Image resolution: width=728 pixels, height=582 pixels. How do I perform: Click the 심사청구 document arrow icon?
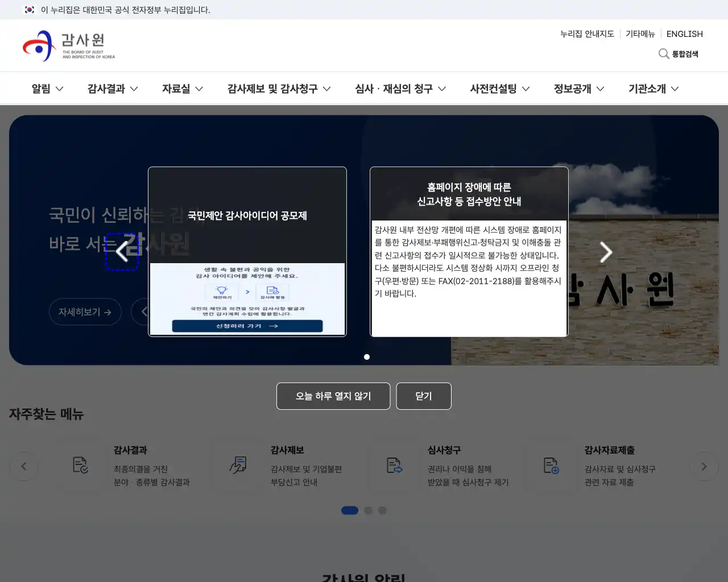coord(395,465)
